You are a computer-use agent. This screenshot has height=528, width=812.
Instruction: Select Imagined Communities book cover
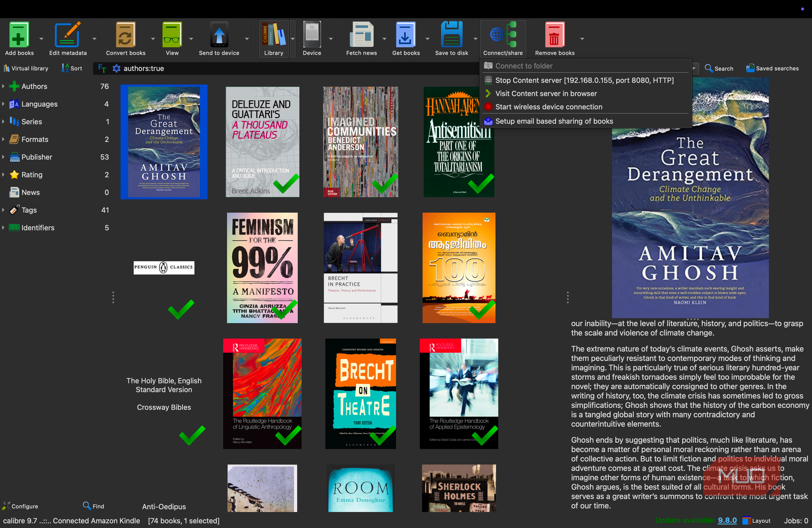(x=360, y=142)
